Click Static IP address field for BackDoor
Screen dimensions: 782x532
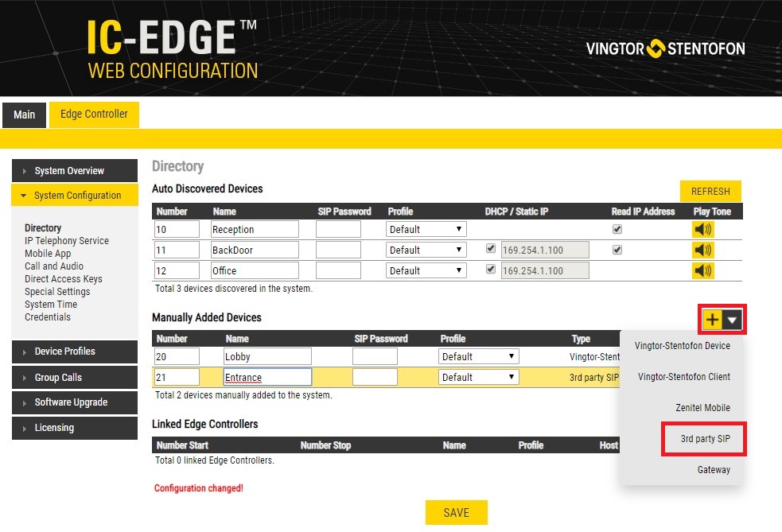545,250
